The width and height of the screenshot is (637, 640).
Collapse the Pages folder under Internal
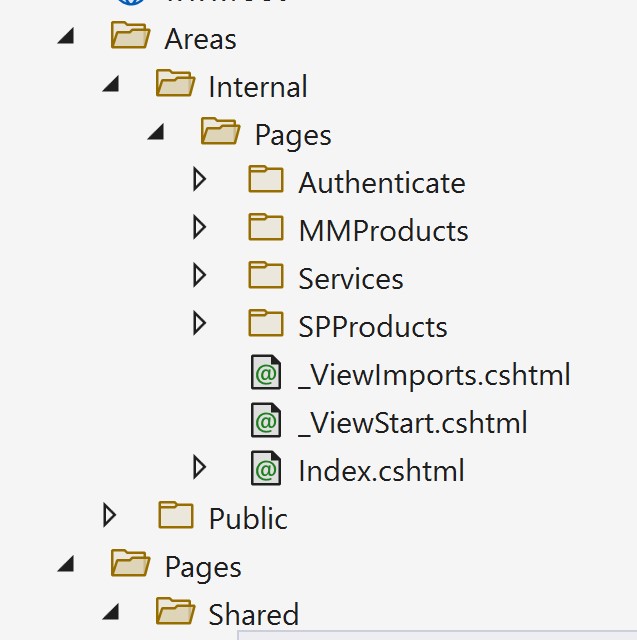click(x=156, y=132)
